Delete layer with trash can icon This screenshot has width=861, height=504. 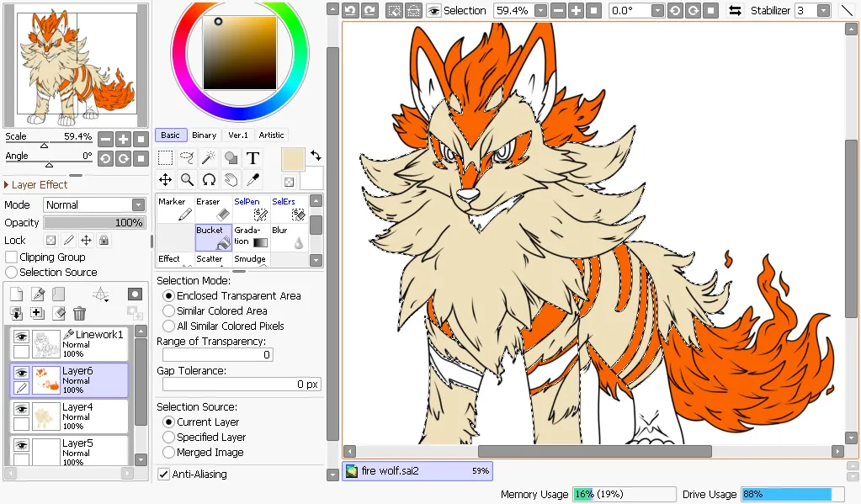coord(80,314)
